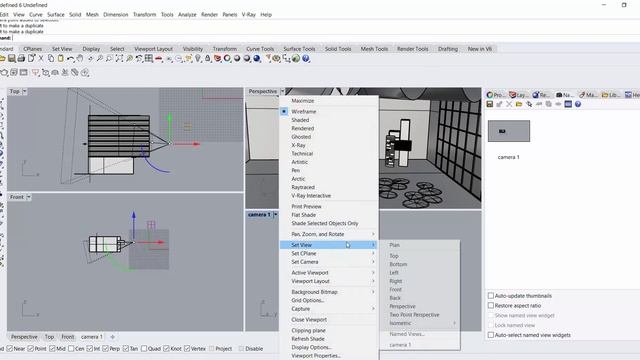Click the blue viewport icon in Named Views panel toolbar
Image resolution: width=640 pixels, height=360 pixels.
568,104
